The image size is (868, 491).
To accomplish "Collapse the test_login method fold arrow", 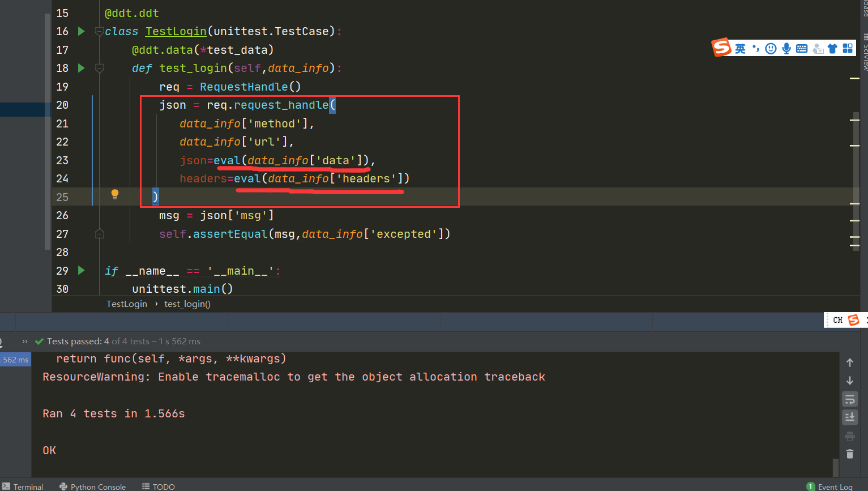I will [100, 68].
